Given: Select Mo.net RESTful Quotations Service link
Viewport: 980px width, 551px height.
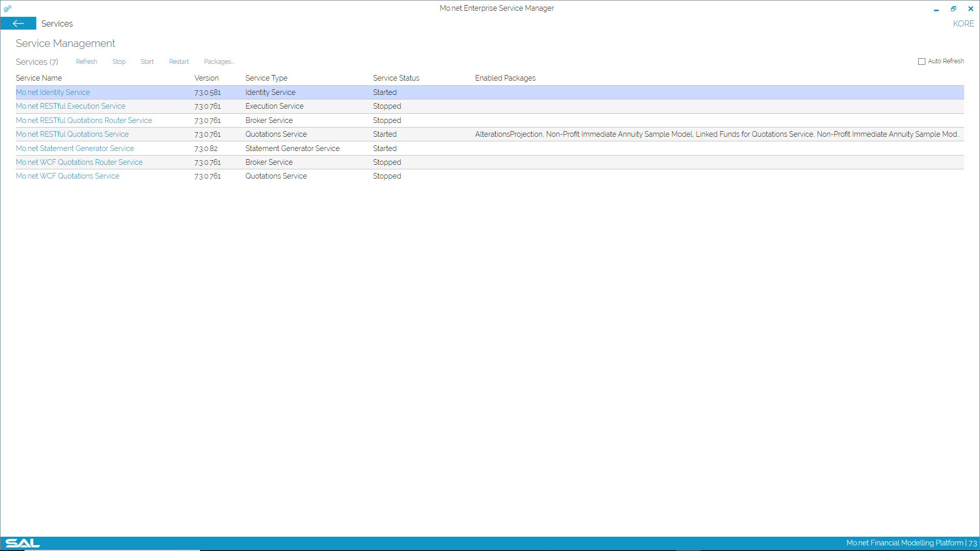Looking at the screenshot, I should (72, 134).
